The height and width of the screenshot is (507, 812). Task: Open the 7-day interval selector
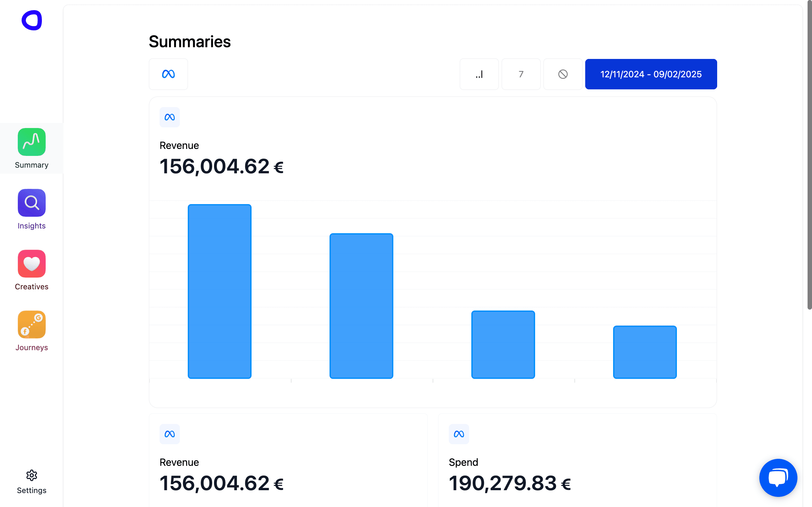521,74
